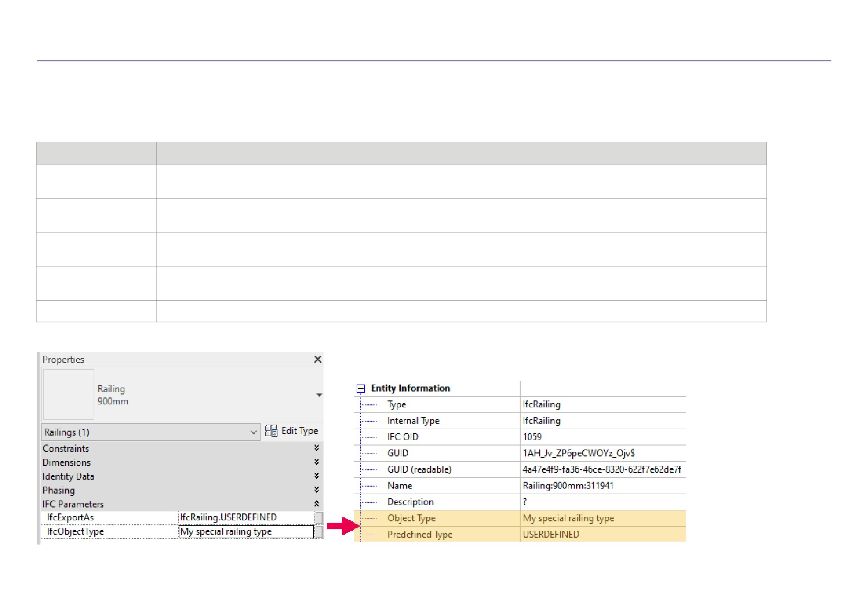Click the Name value Railing:900mm:311941
This screenshot has height=614, width=868.
[x=568, y=486]
